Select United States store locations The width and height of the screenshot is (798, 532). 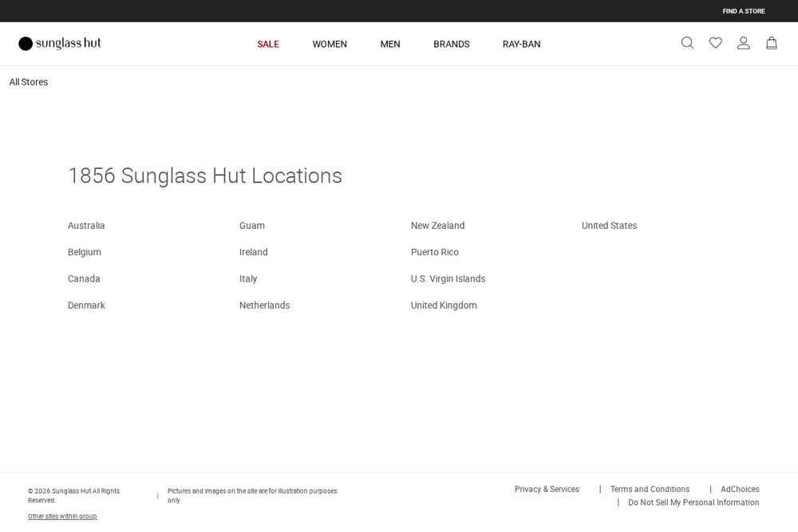(x=609, y=225)
